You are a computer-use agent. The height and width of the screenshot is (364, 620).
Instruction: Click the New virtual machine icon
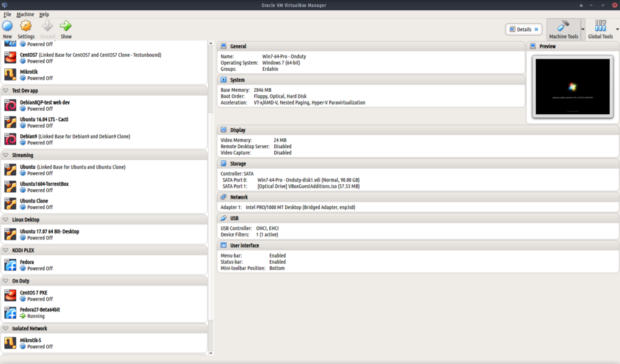tap(7, 27)
